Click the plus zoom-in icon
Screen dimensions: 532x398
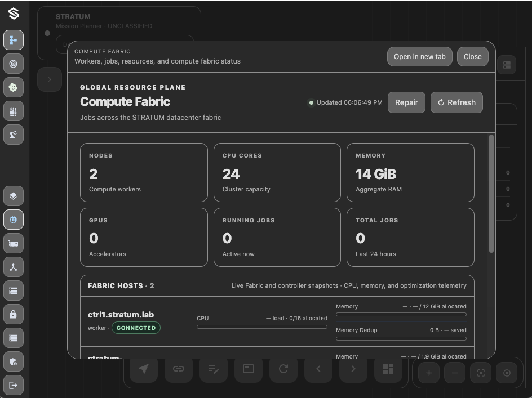429,373
